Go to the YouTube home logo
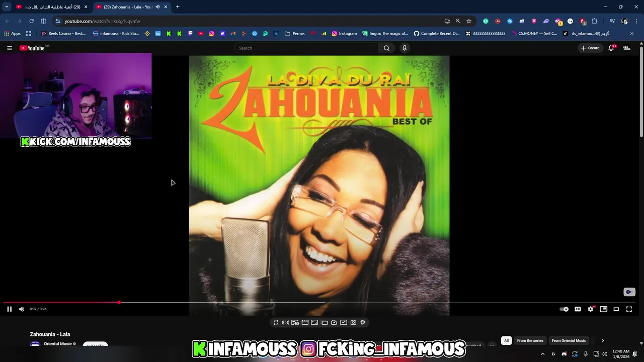Screen dimensions: 644x362 32,48
